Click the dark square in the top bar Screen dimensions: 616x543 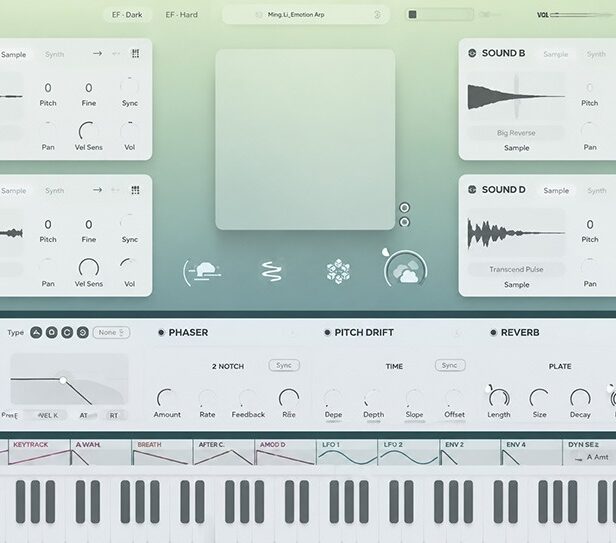click(412, 15)
